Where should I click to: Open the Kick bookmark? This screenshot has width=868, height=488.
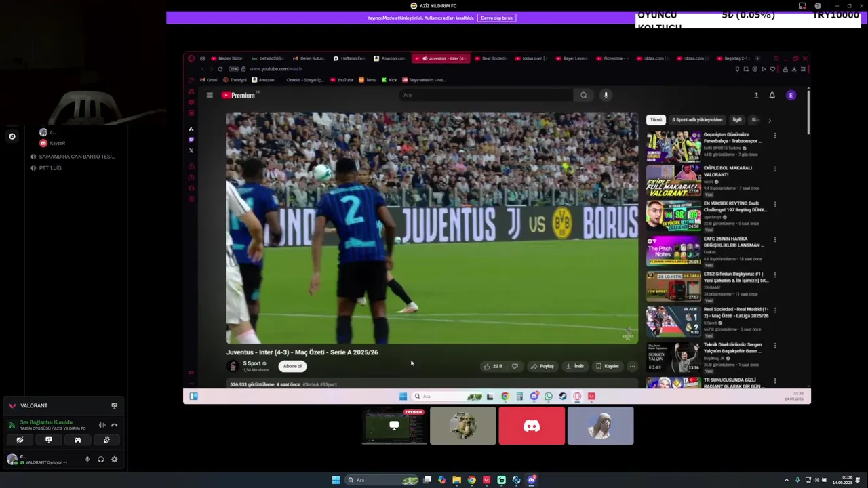tap(389, 80)
